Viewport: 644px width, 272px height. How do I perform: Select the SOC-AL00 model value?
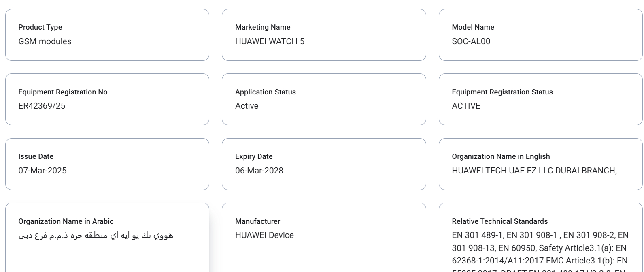(x=471, y=41)
